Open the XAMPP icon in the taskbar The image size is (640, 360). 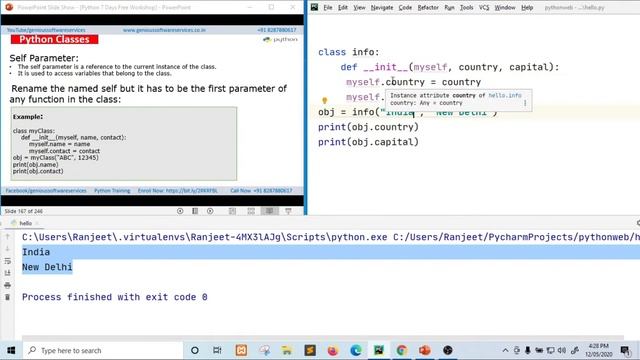(x=241, y=350)
